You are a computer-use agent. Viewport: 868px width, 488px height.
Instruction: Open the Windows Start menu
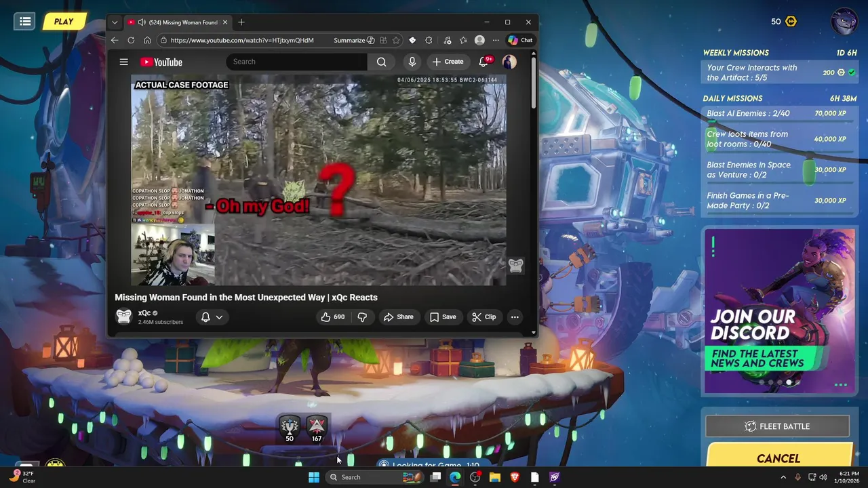click(314, 477)
